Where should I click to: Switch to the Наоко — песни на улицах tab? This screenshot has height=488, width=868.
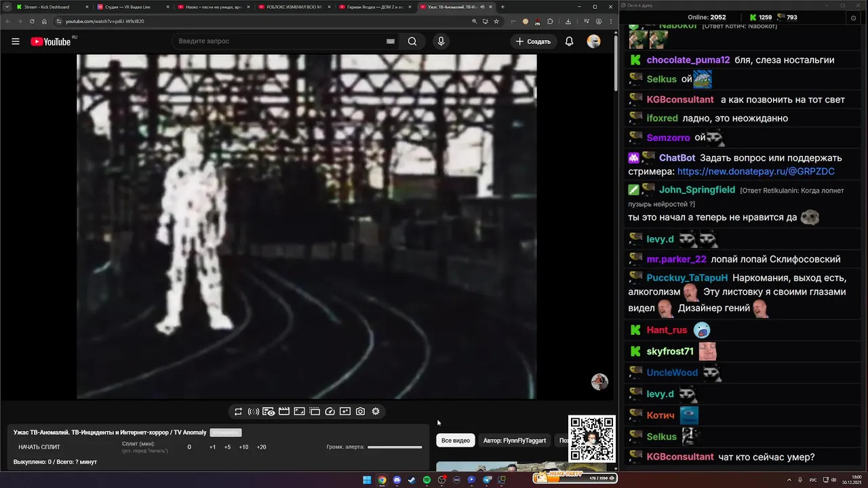point(212,7)
